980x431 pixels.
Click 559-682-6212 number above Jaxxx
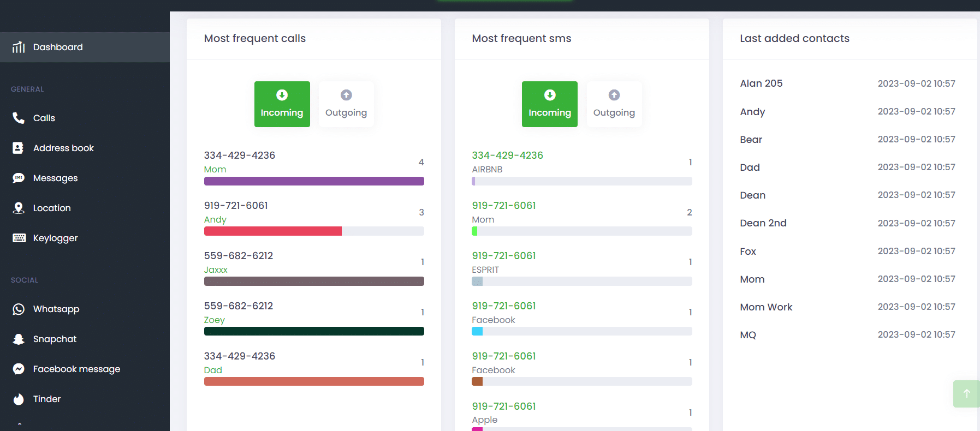[239, 256]
